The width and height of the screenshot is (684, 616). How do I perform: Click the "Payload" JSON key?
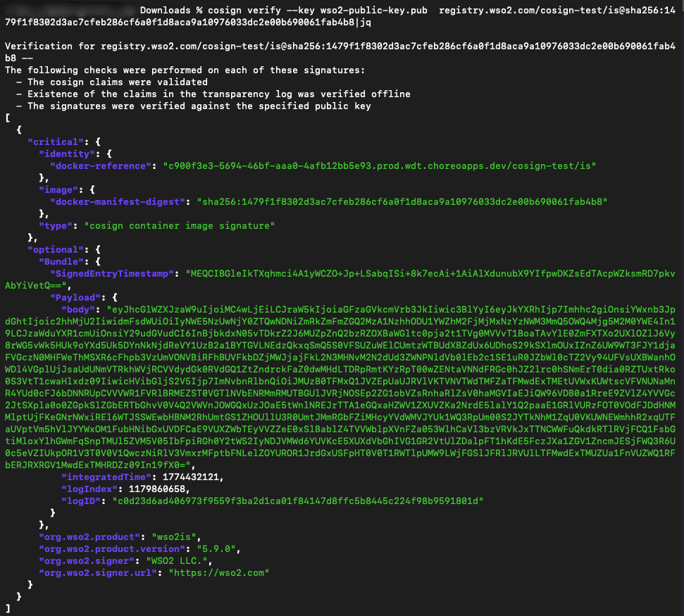75,298
